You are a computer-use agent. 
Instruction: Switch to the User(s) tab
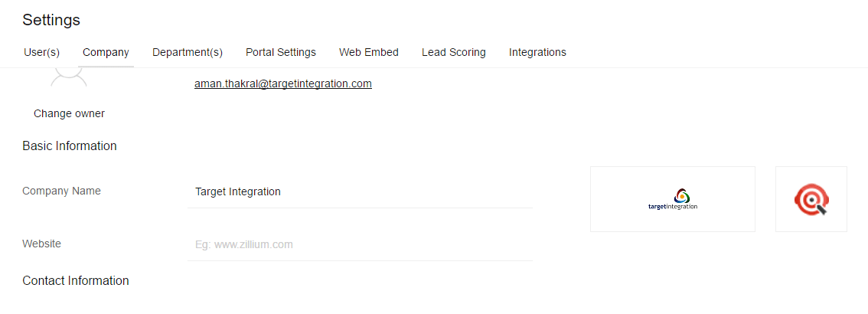click(41, 52)
